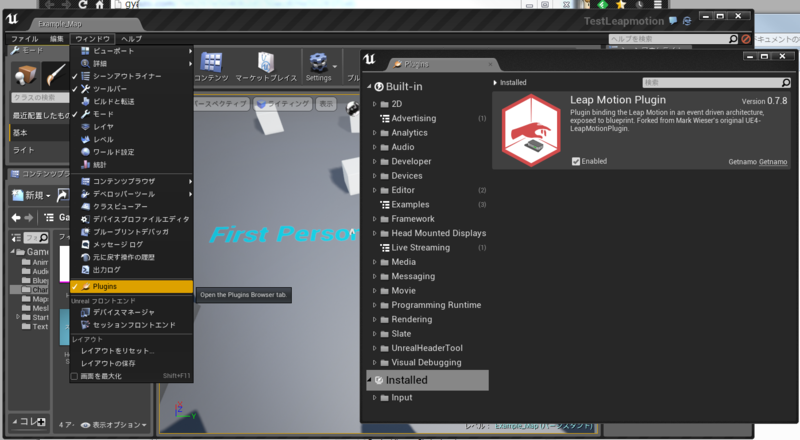This screenshot has height=440, width=800.
Task: Switch to the Example_Map tab
Action: [60, 24]
